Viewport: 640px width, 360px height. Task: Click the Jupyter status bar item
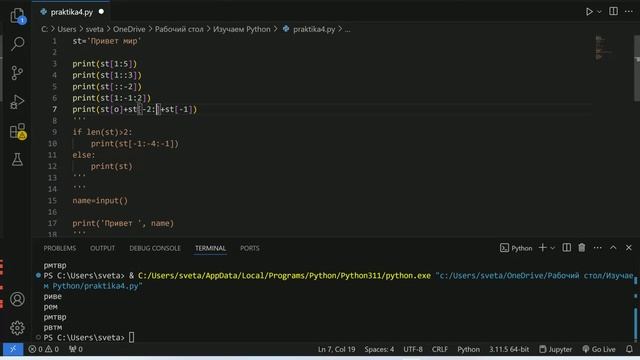(x=556, y=349)
